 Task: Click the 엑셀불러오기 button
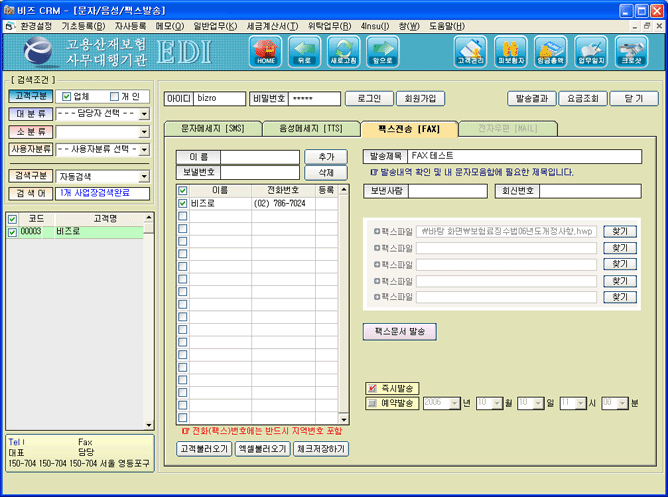point(262,449)
